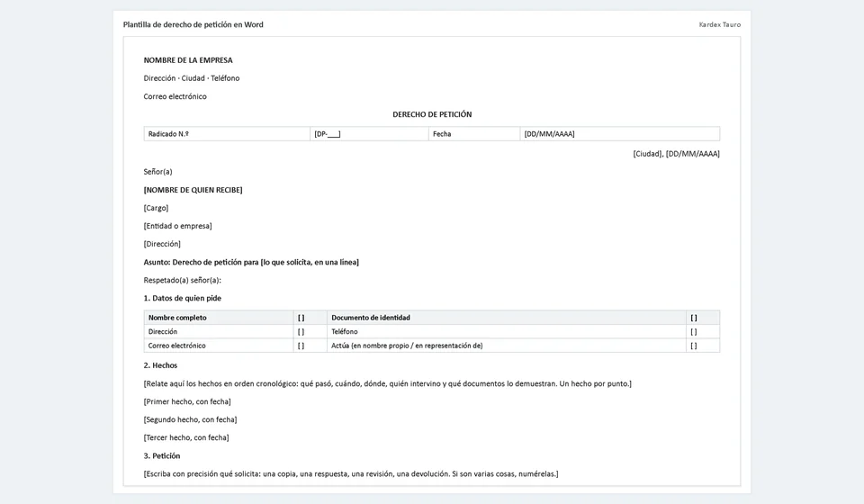
Task: Click the [Ciudad], [DD/MM/AAAA] right-aligned line
Action: pyautogui.click(x=676, y=154)
